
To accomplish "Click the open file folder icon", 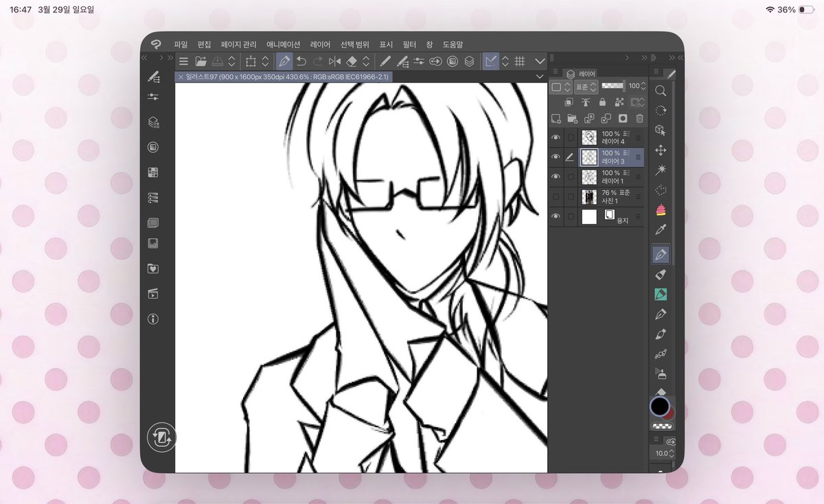I will 201,61.
